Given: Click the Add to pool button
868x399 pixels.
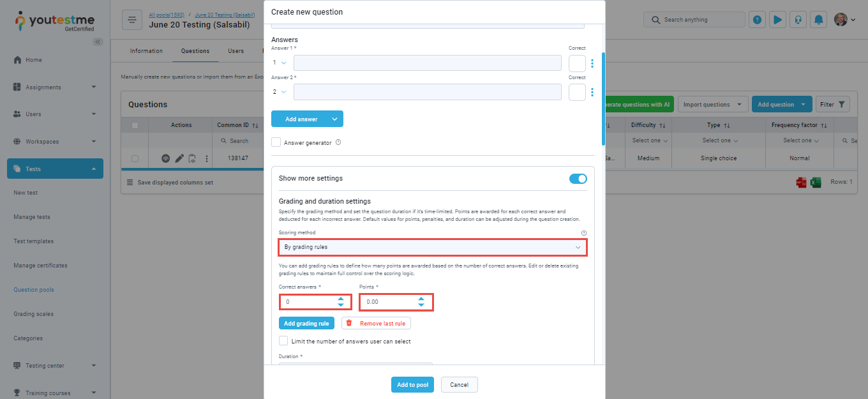Looking at the screenshot, I should (x=413, y=385).
